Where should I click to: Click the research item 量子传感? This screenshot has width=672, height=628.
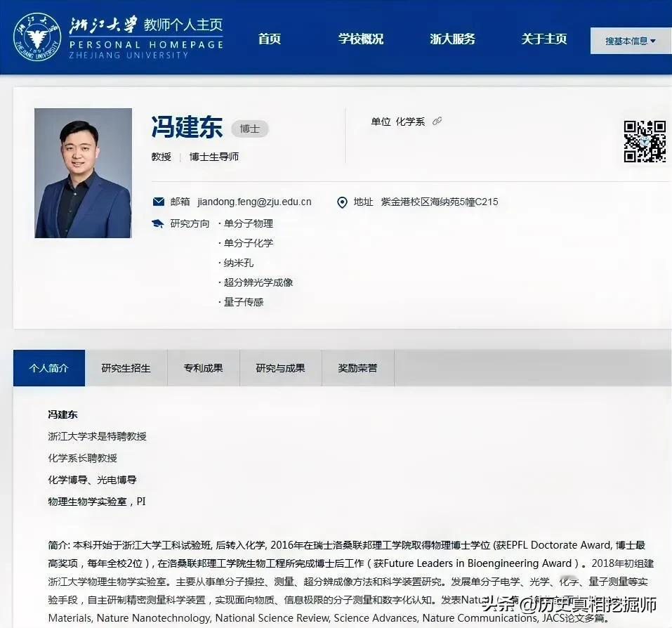click(x=244, y=302)
